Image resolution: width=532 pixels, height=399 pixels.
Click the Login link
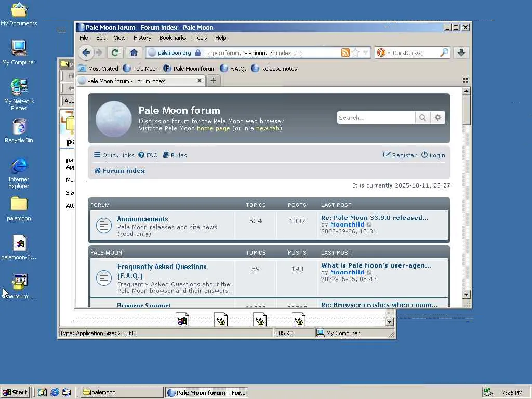pos(433,155)
